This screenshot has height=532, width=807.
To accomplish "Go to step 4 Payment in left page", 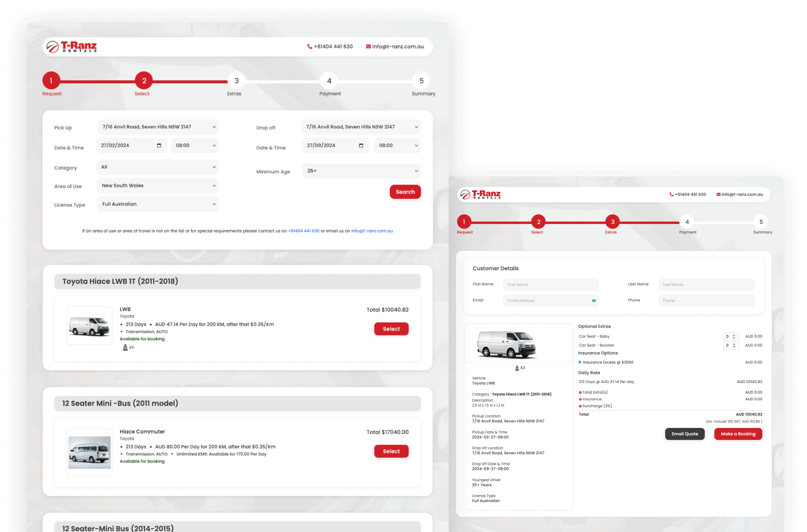I will click(x=329, y=81).
